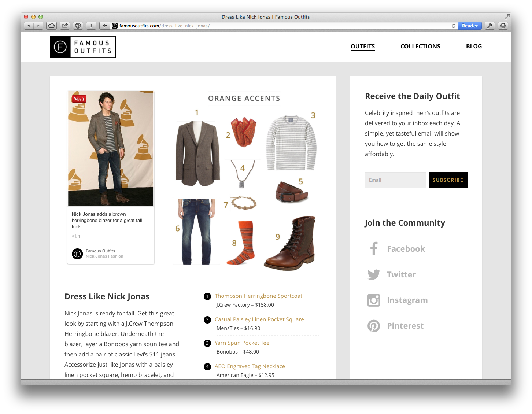
Task: Click the Facebook 'f' icon
Action: click(374, 249)
